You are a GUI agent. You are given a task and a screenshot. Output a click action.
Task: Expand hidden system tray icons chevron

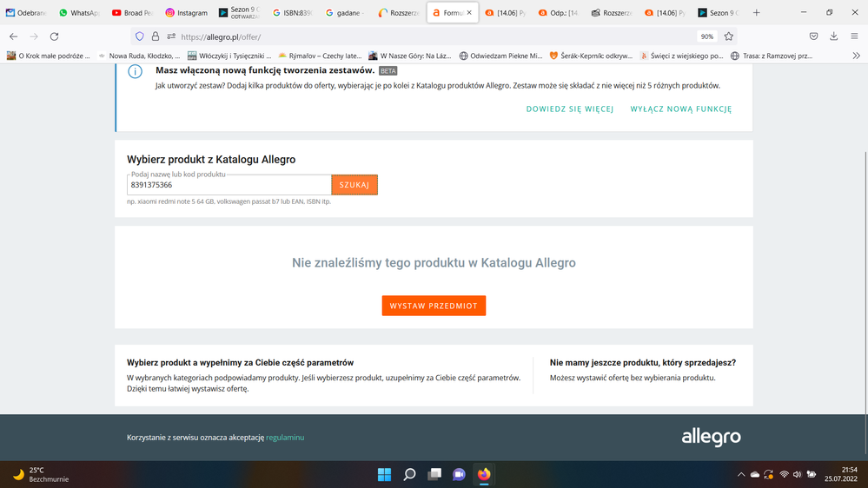click(740, 474)
